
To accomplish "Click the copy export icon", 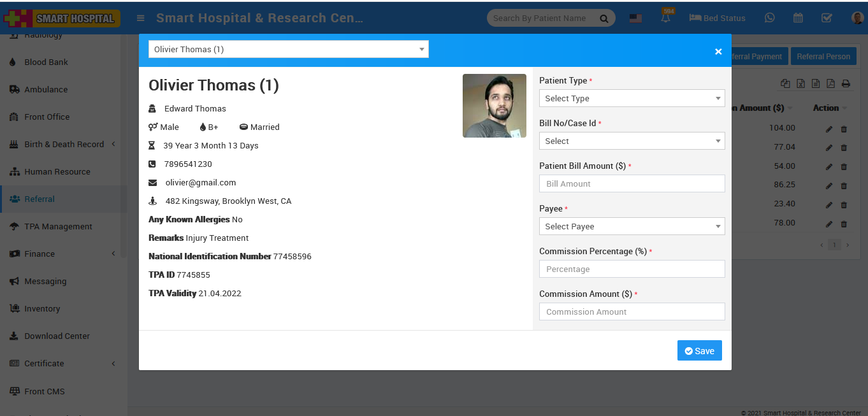I will click(786, 83).
